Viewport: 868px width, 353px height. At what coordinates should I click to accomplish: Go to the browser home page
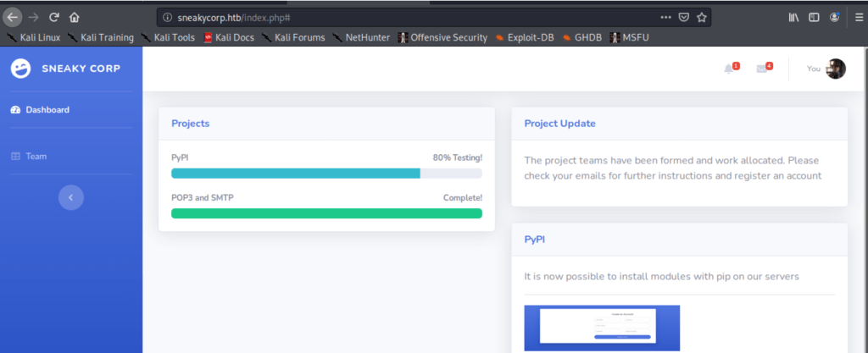tap(75, 17)
